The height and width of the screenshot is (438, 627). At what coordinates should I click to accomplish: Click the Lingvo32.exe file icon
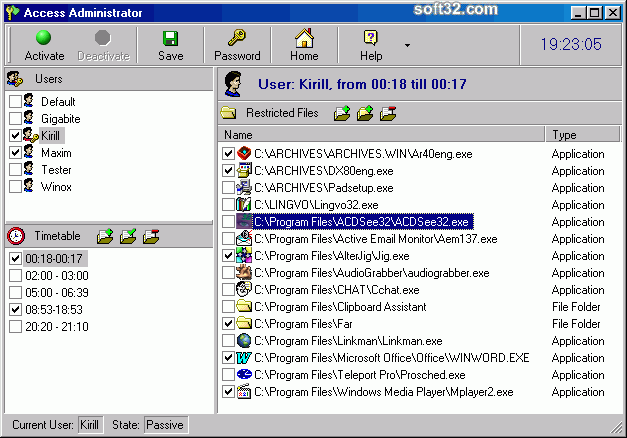click(244, 204)
